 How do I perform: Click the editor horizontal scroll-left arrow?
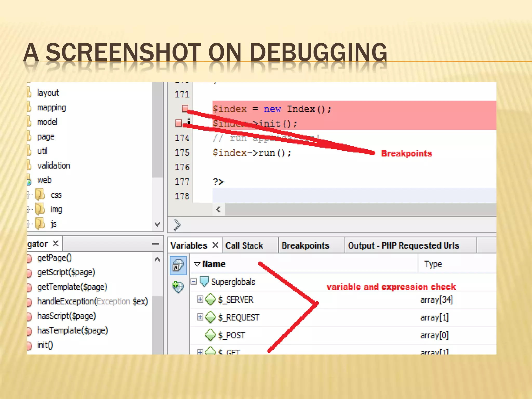coord(218,209)
